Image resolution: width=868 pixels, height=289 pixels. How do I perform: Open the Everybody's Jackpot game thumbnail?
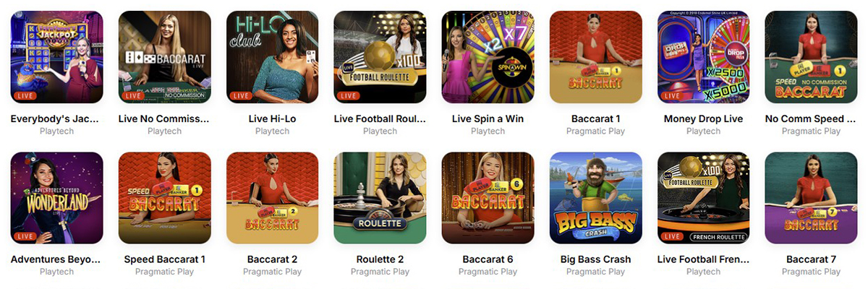click(x=56, y=57)
